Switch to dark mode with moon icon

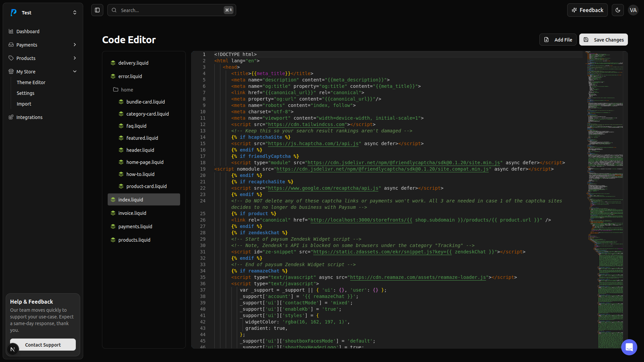(x=618, y=10)
